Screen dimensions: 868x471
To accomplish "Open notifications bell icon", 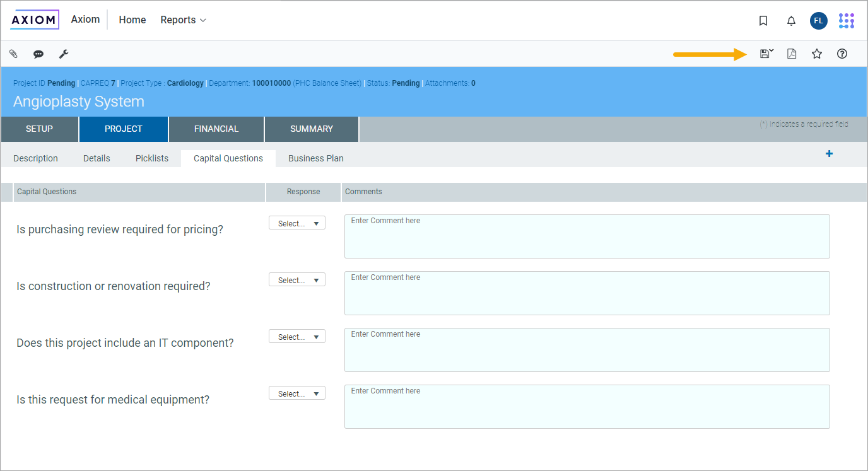I will point(791,21).
